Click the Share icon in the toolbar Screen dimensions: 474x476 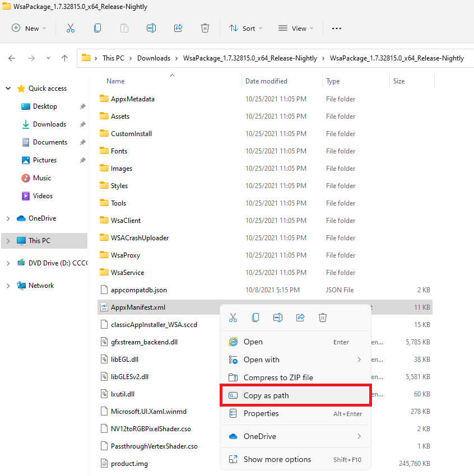pyautogui.click(x=178, y=28)
